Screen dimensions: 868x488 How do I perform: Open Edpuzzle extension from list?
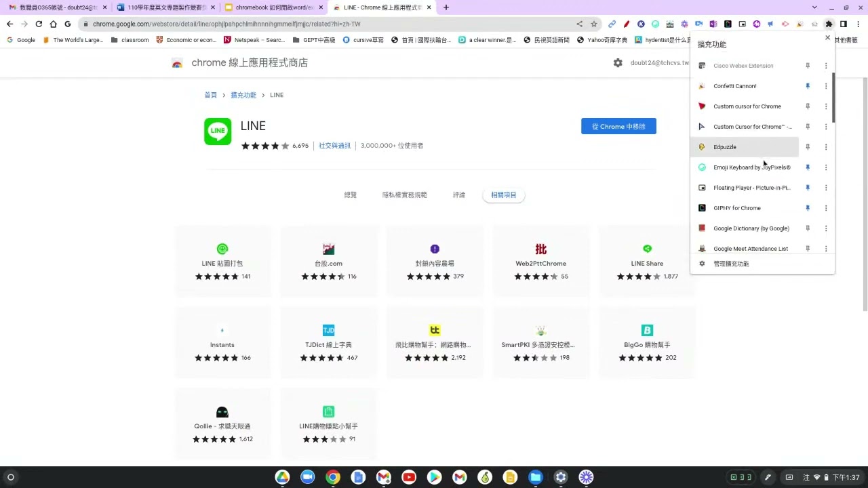(745, 147)
